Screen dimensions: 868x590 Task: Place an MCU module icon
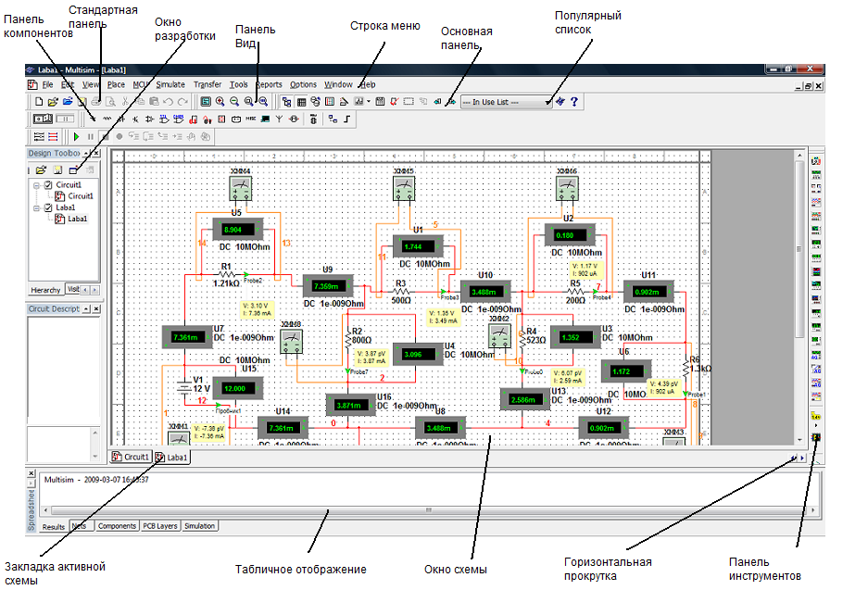[x=314, y=119]
